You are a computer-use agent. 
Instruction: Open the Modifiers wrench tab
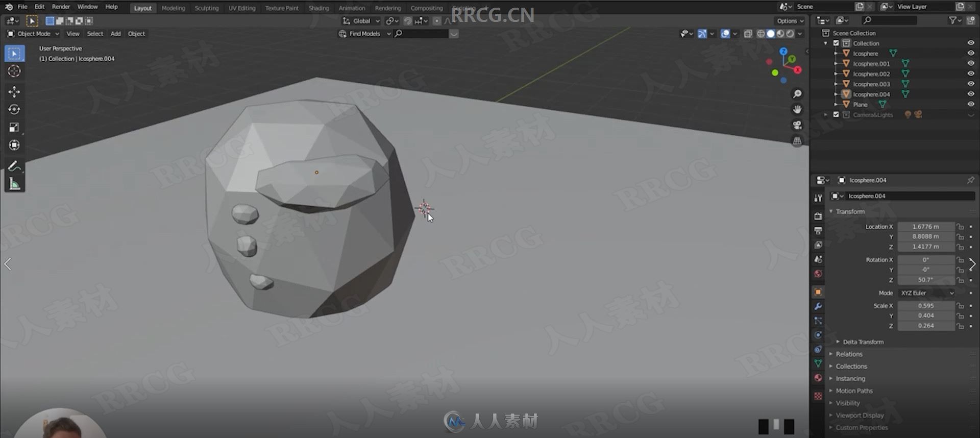click(x=818, y=306)
